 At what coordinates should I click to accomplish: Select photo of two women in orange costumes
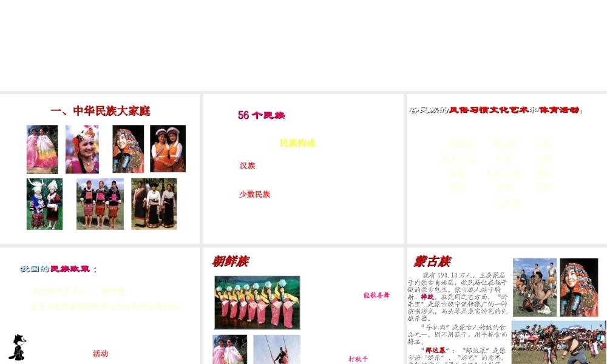pyautogui.click(x=168, y=149)
